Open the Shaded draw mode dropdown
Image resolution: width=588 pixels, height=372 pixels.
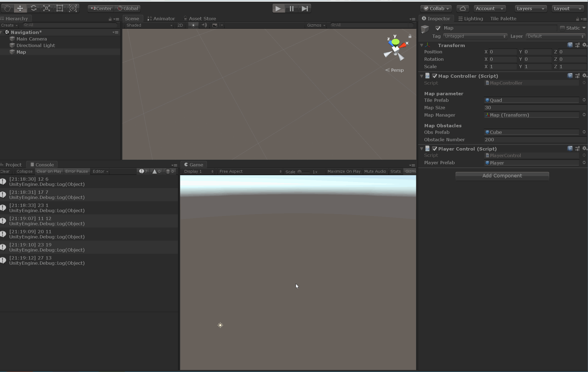tap(149, 25)
